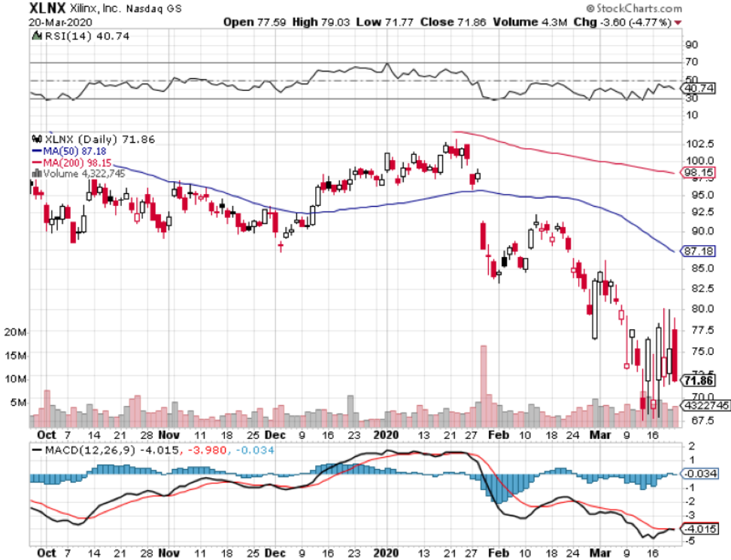The height and width of the screenshot is (560, 731).
Task: Click the 'Chg -3.60 (-4.77%)' value
Action: tap(623, 22)
